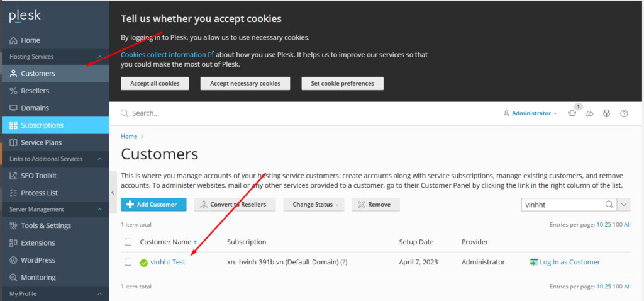644x301 pixels.
Task: Click Log In as Customer link
Action: click(x=569, y=262)
